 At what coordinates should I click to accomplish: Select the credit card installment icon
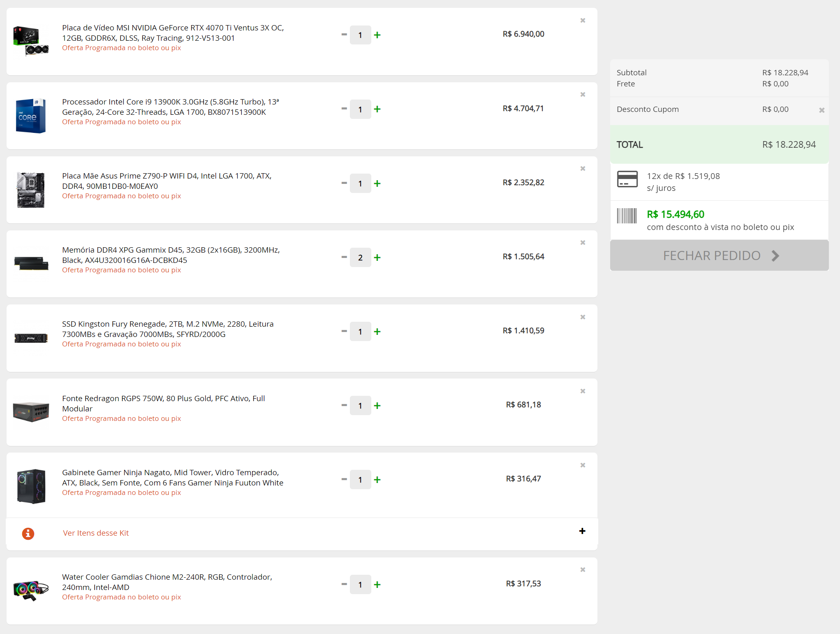tap(627, 179)
